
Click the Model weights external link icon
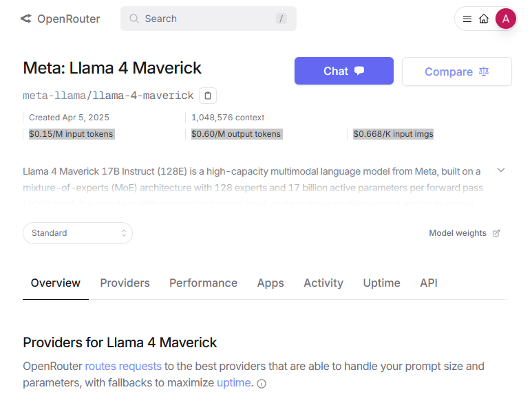click(496, 233)
